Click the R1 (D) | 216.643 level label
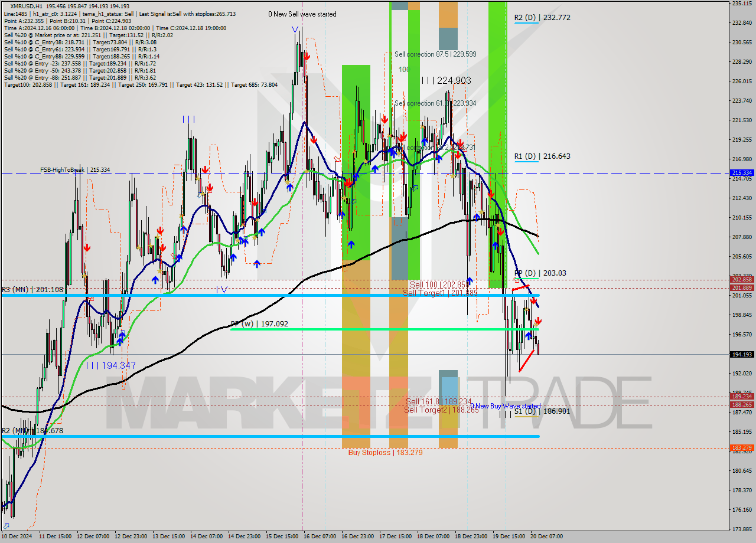756x543 pixels. click(x=542, y=156)
